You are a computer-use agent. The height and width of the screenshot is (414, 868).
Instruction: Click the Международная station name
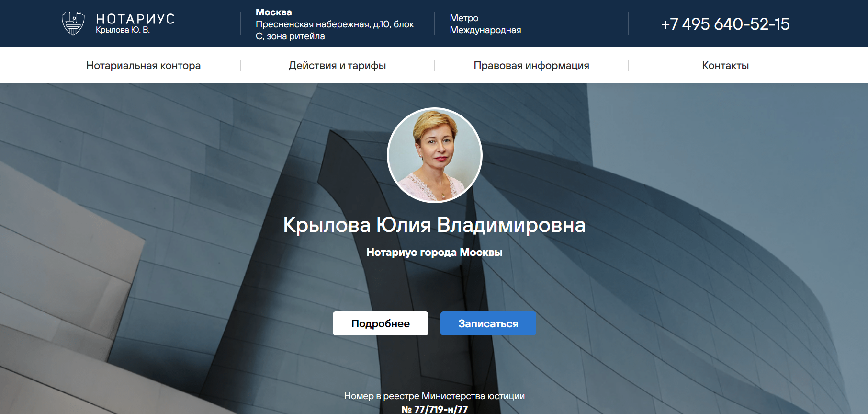point(485,30)
